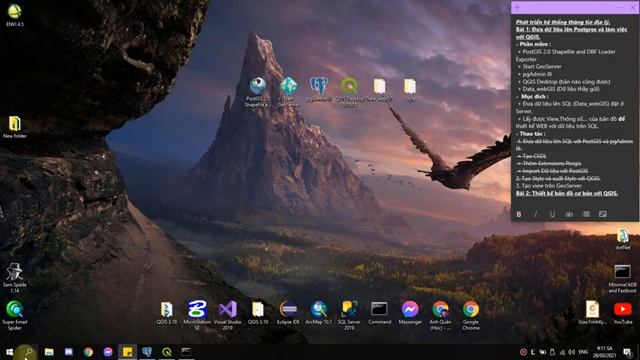Open the YouTube desktop shortcut
Viewport: 640px width, 360px height.
pyautogui.click(x=622, y=313)
